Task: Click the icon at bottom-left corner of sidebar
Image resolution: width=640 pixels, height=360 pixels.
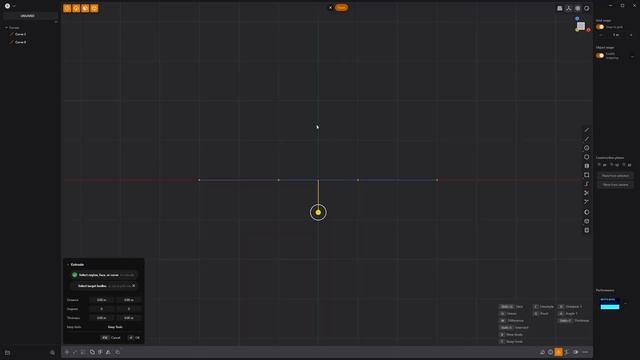Action: click(x=7, y=352)
